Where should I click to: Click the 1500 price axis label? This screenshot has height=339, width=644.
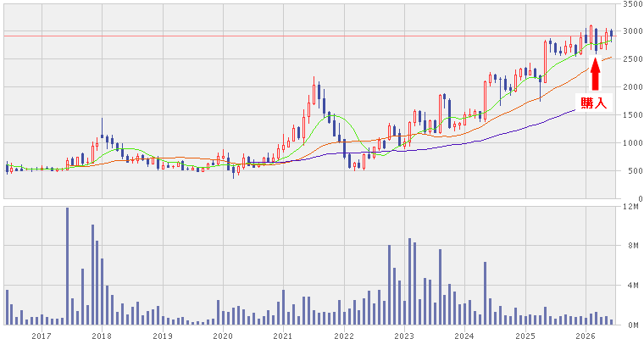[x=632, y=115]
